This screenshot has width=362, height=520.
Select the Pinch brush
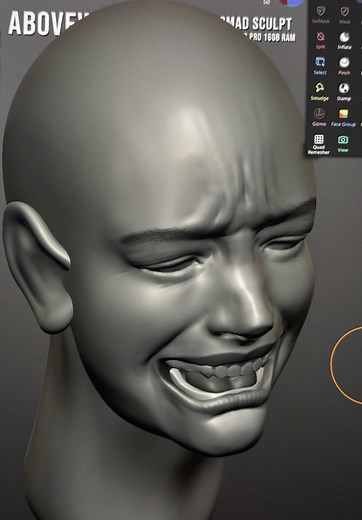(344, 66)
